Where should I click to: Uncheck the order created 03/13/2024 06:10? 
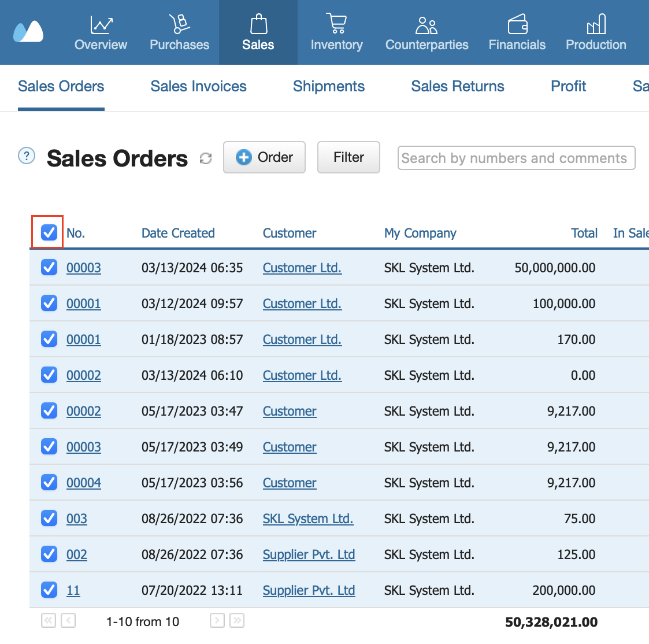coord(49,375)
